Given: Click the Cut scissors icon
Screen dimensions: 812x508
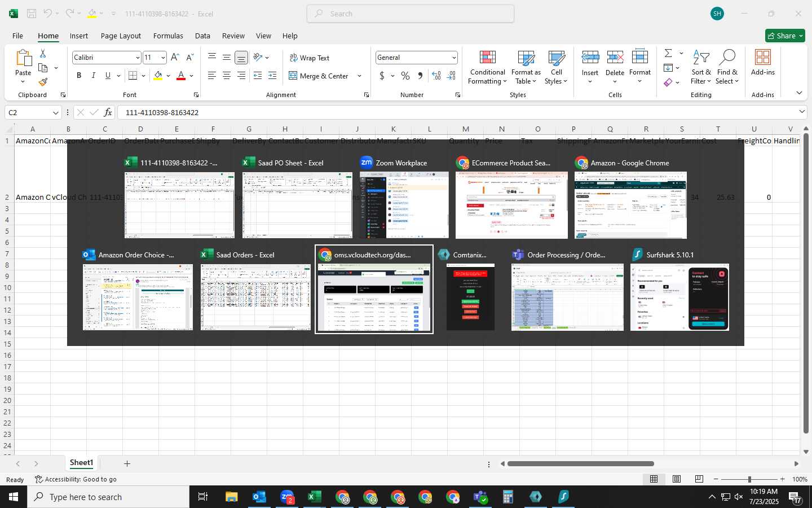Looking at the screenshot, I should pyautogui.click(x=43, y=53).
